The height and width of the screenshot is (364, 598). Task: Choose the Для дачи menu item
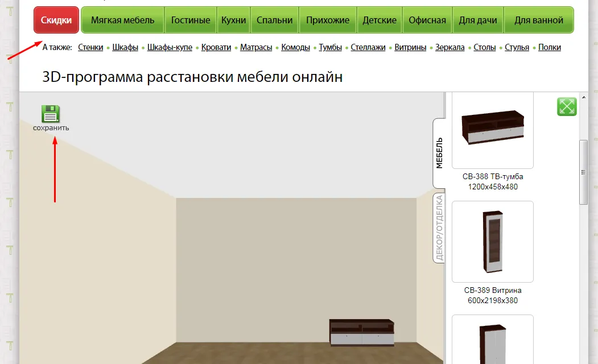[478, 20]
